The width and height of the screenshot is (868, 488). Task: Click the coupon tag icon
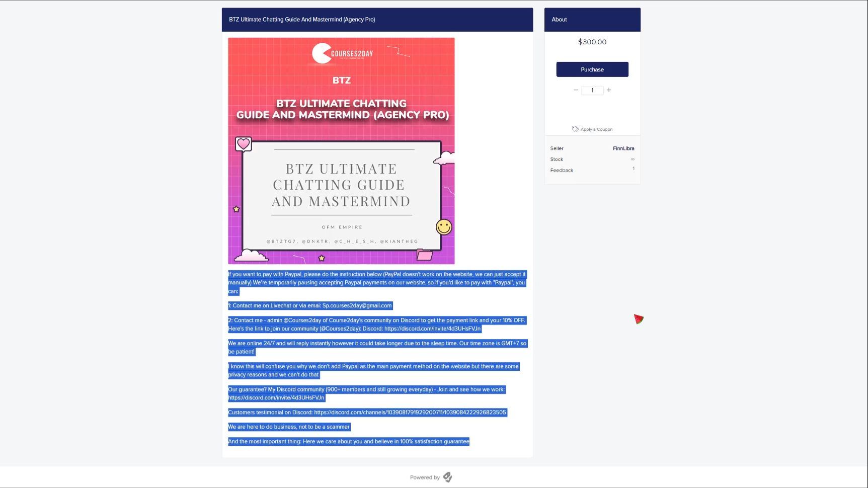tap(575, 129)
